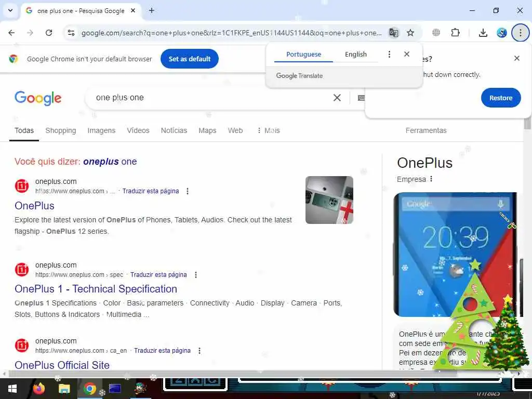Select English tab in translate popup
This screenshot has width=532, height=399.
click(x=355, y=54)
